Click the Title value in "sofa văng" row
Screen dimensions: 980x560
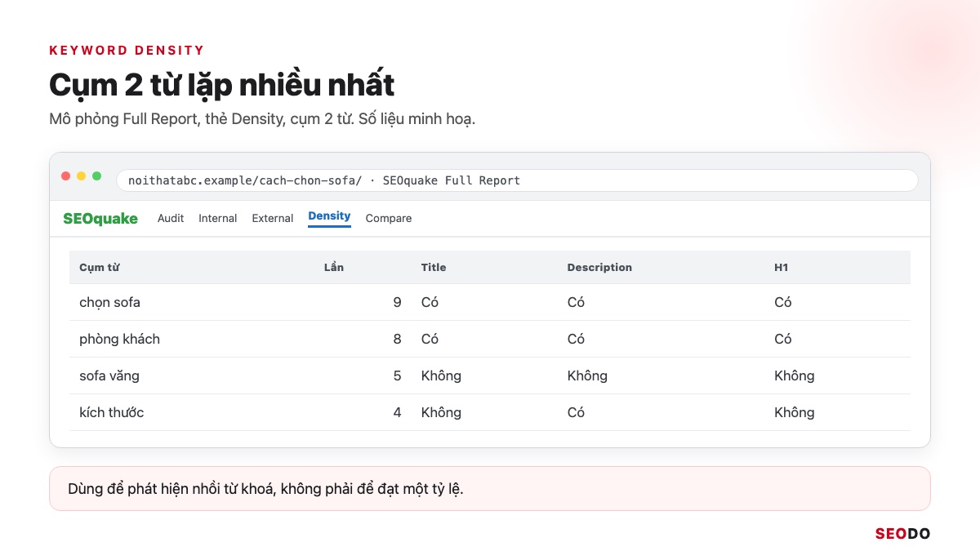click(x=441, y=376)
